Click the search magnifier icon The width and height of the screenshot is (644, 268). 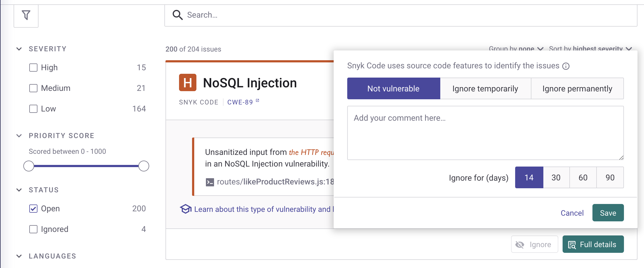point(177,15)
